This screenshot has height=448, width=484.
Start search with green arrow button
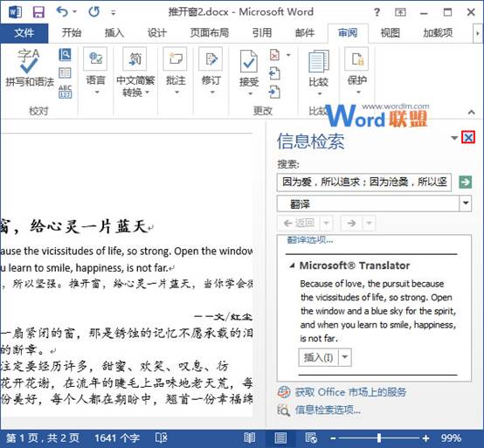465,182
